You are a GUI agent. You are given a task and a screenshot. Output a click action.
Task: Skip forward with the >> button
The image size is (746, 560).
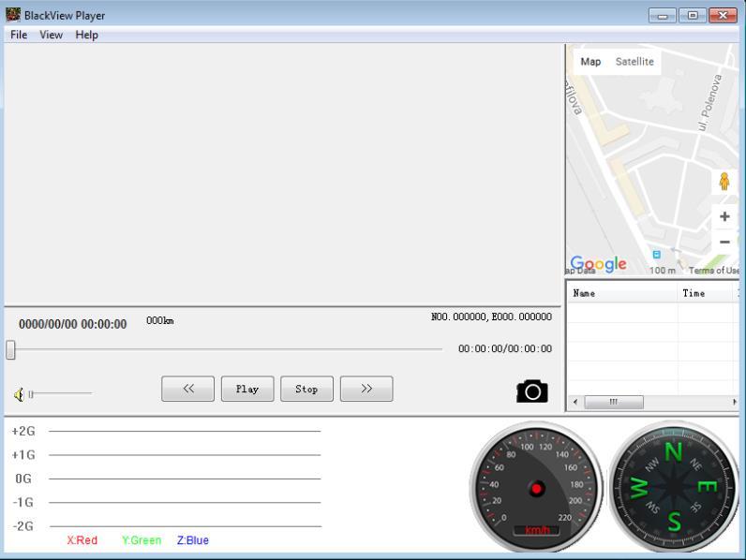(x=366, y=389)
